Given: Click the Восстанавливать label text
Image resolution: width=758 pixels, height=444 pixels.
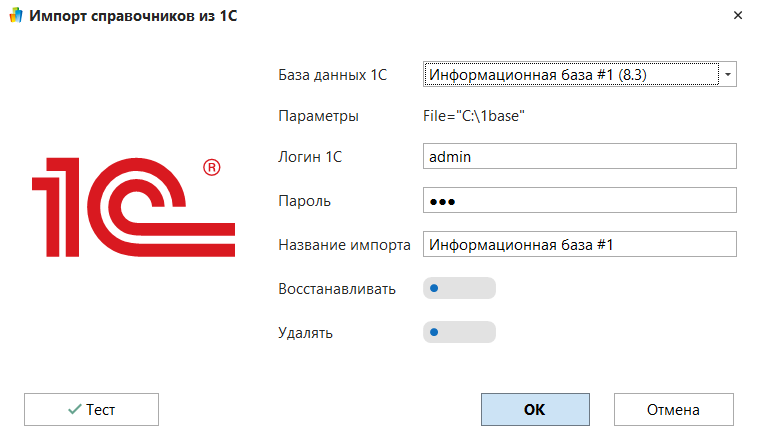Looking at the screenshot, I should tap(336, 289).
